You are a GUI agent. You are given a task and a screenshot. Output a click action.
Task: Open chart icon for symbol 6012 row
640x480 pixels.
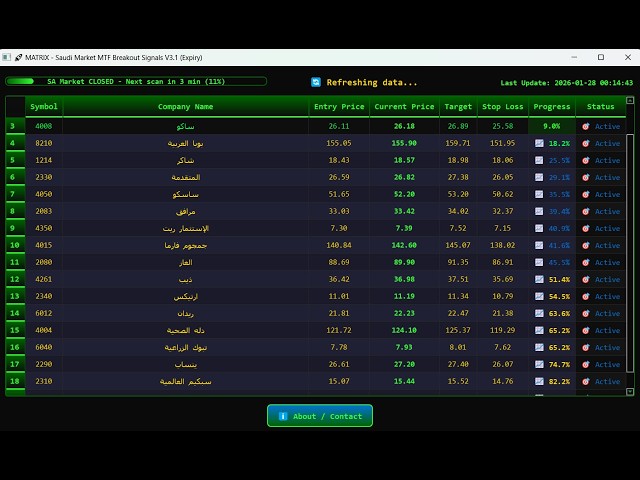click(x=539, y=313)
